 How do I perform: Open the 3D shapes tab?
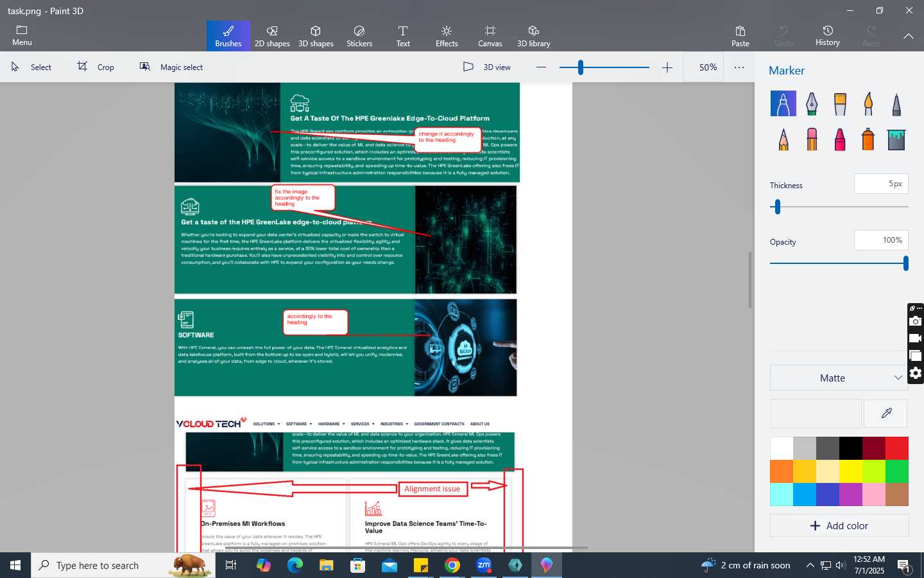[316, 36]
